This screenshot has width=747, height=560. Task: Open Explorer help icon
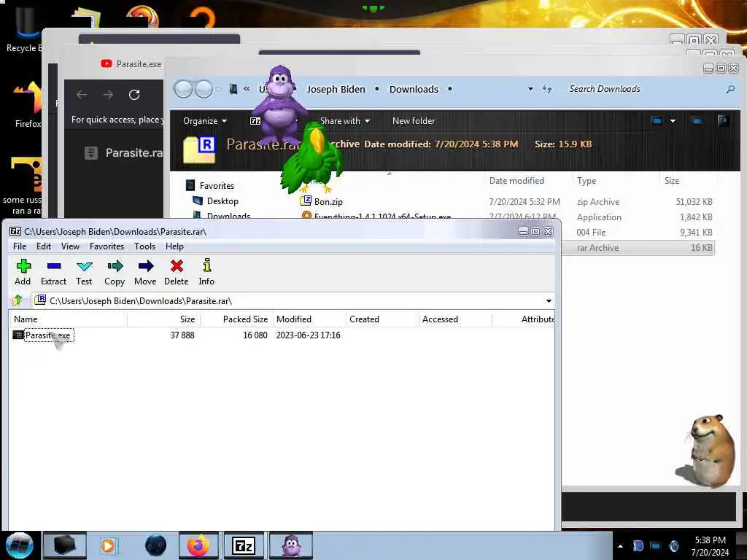tap(723, 121)
